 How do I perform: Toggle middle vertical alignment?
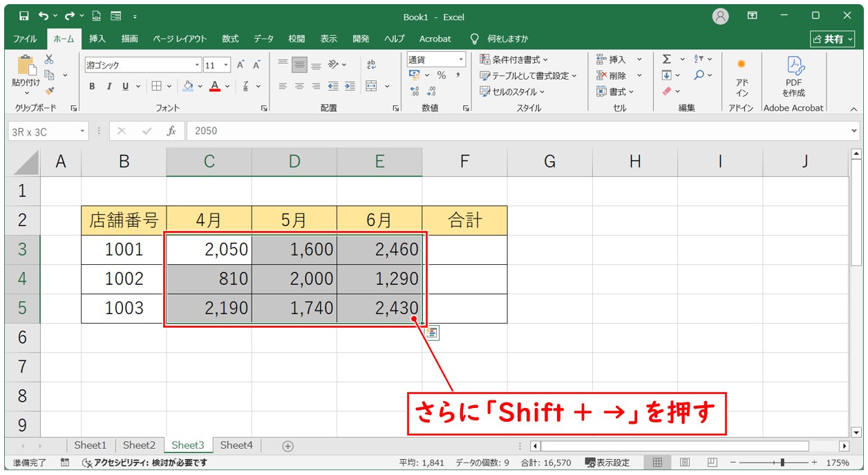point(299,65)
